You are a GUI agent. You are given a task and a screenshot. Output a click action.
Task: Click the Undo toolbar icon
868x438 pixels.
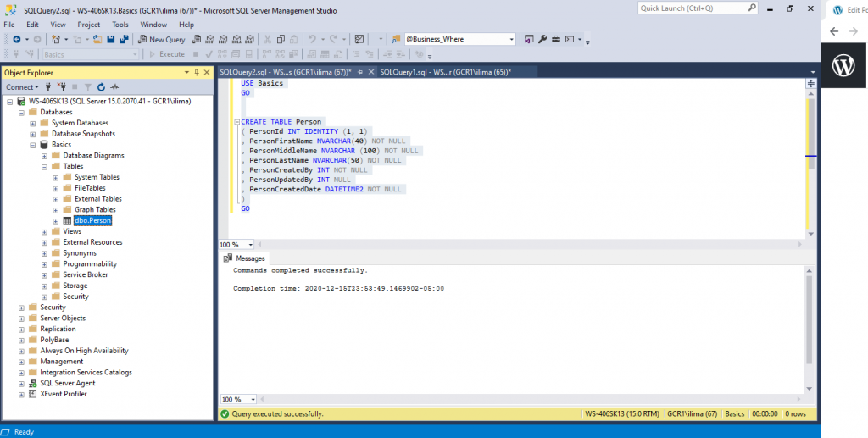pyautogui.click(x=313, y=39)
